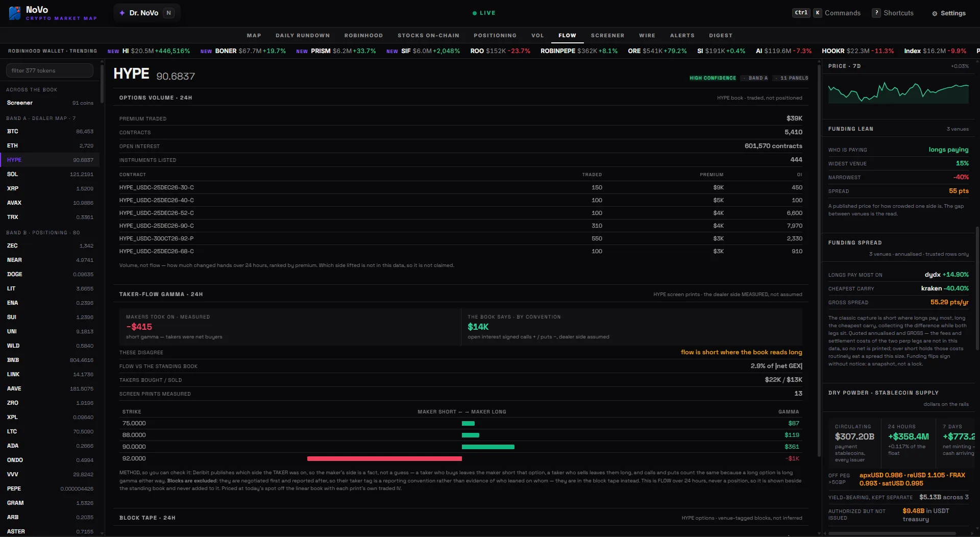Image resolution: width=980 pixels, height=537 pixels.
Task: Select DOGE in the token list
Action: (50, 274)
